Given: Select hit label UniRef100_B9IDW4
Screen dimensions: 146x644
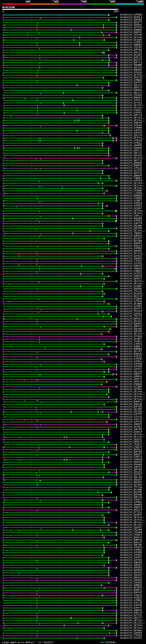Looking at the screenshot, I should click(131, 40).
